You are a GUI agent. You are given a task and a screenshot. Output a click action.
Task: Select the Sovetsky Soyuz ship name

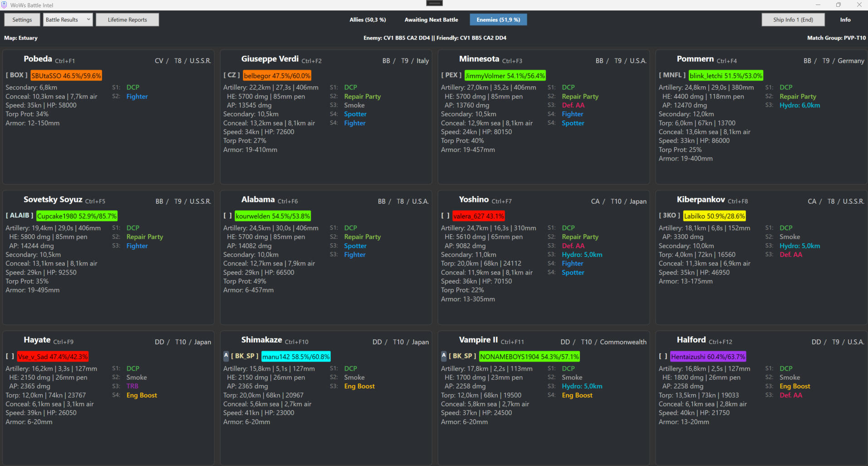pyautogui.click(x=53, y=200)
